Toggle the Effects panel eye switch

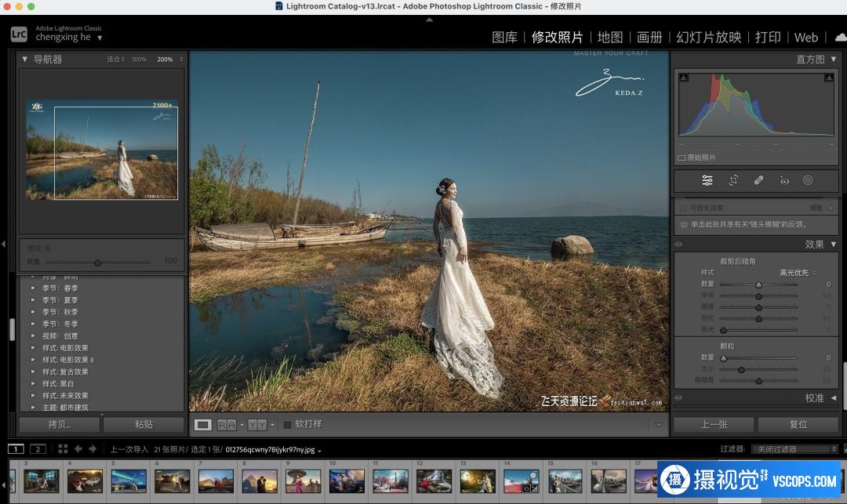coord(678,245)
